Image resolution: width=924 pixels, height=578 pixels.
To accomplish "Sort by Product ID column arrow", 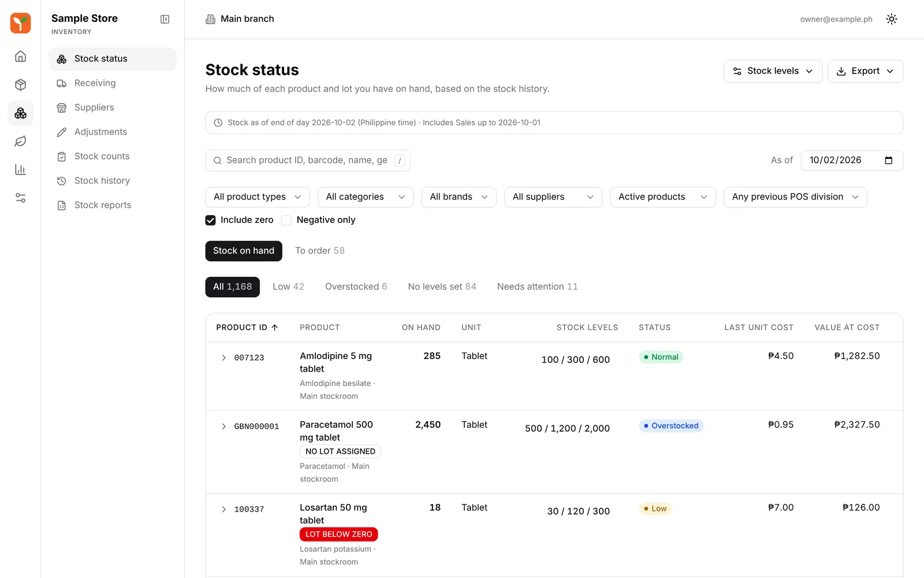I will (275, 328).
